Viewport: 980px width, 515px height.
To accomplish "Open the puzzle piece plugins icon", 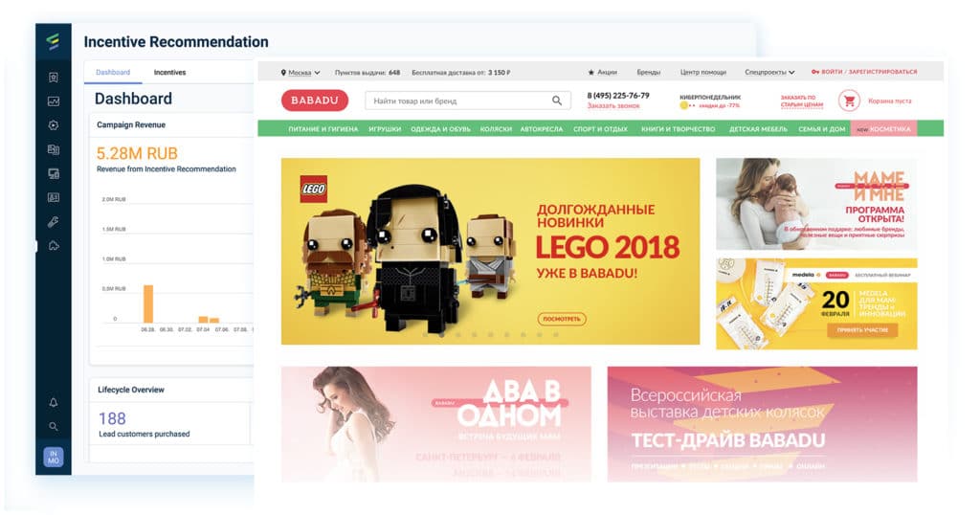I will point(54,246).
